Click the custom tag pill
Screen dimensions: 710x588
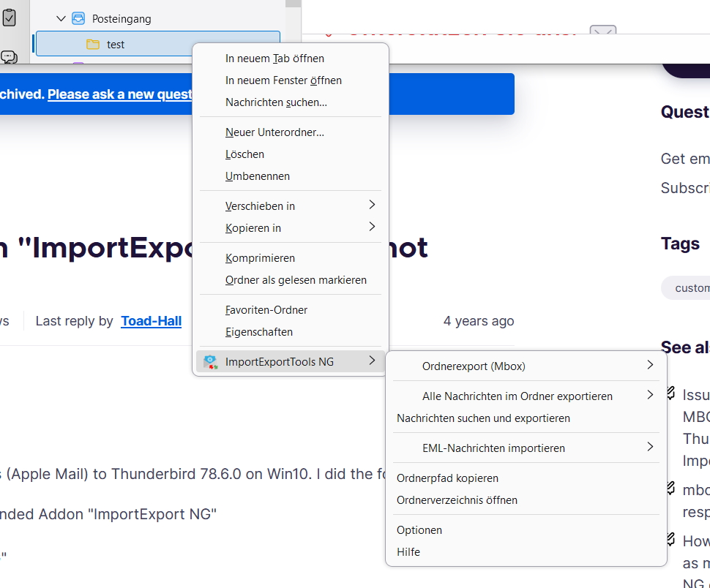coord(686,288)
